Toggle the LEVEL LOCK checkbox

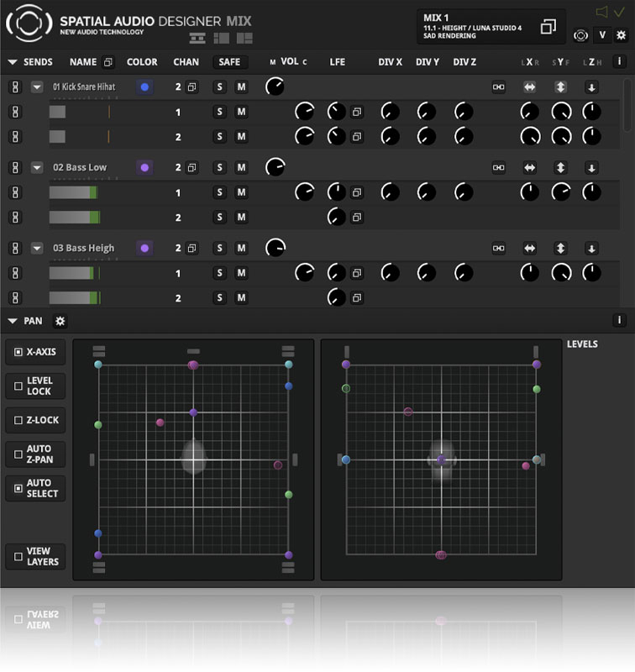pos(18,386)
